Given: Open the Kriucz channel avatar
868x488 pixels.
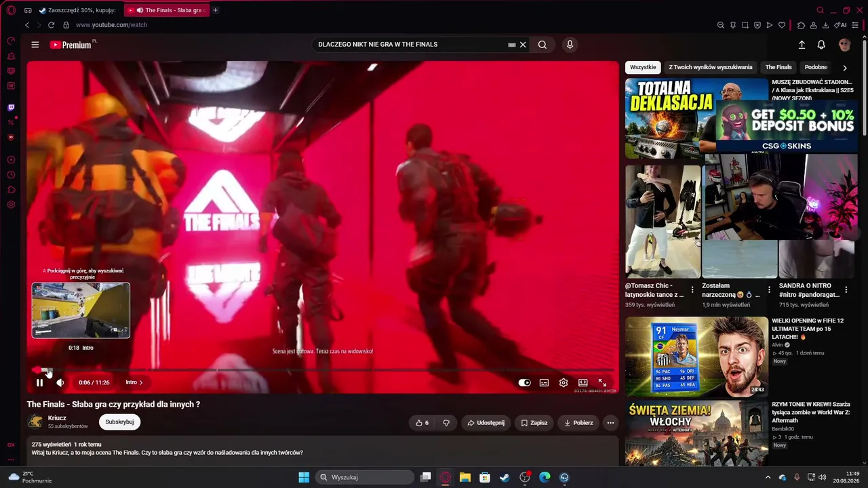Looking at the screenshot, I should coord(35,422).
